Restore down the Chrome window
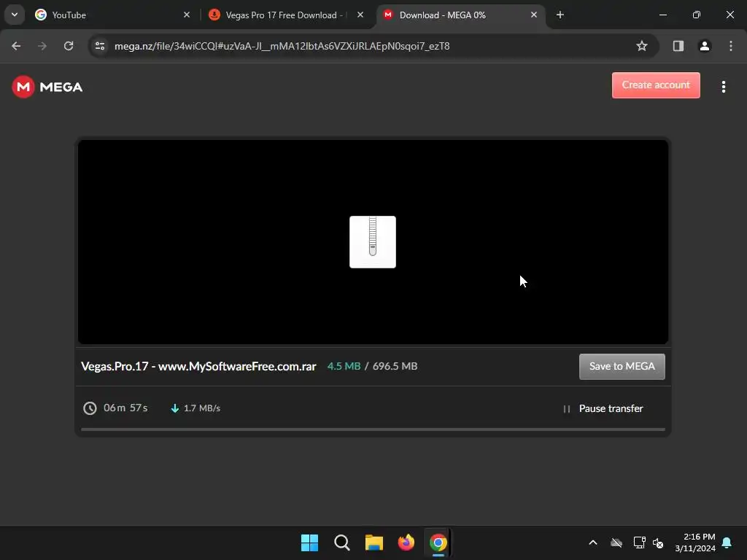Viewport: 747px width, 560px height. [x=696, y=15]
